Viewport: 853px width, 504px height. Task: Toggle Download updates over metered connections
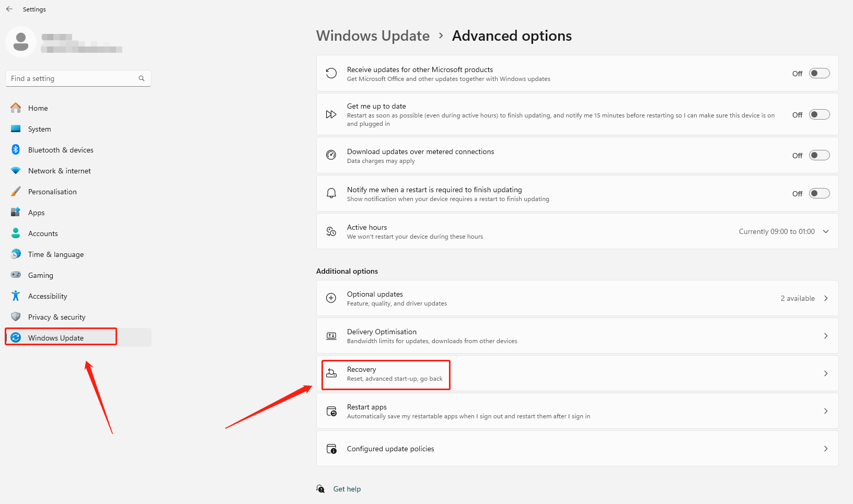tap(819, 156)
